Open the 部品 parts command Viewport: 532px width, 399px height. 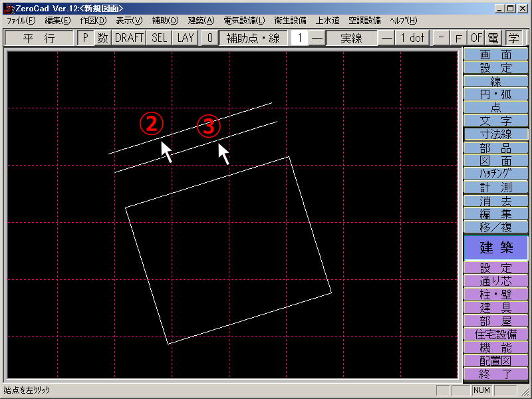(x=495, y=148)
